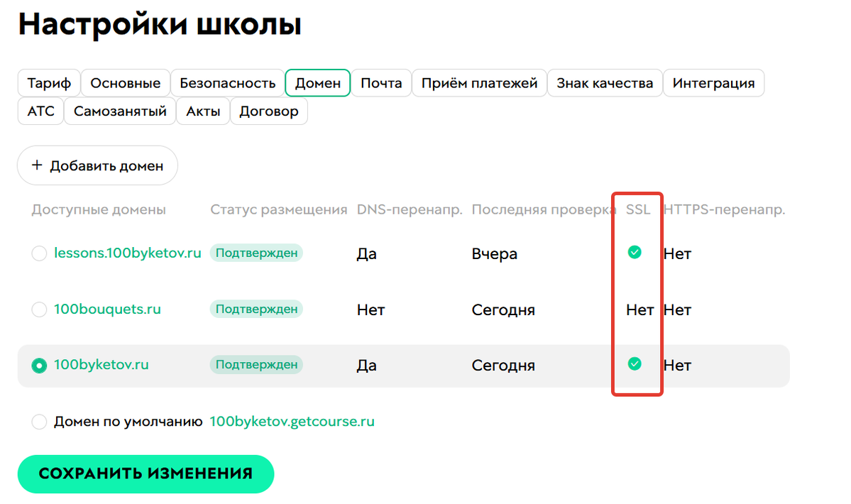This screenshot has height=504, width=851.
Task: Click Сегодня value in 100byketov.ru row
Action: click(503, 366)
